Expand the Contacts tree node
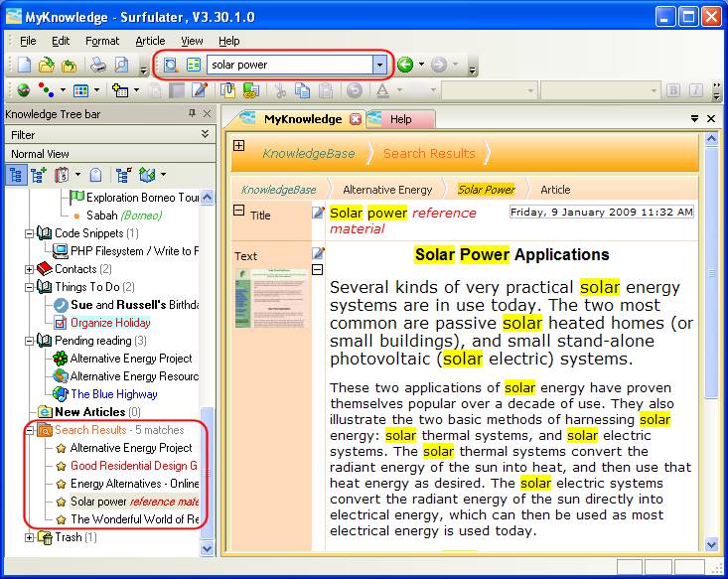The image size is (728, 579). tap(29, 269)
